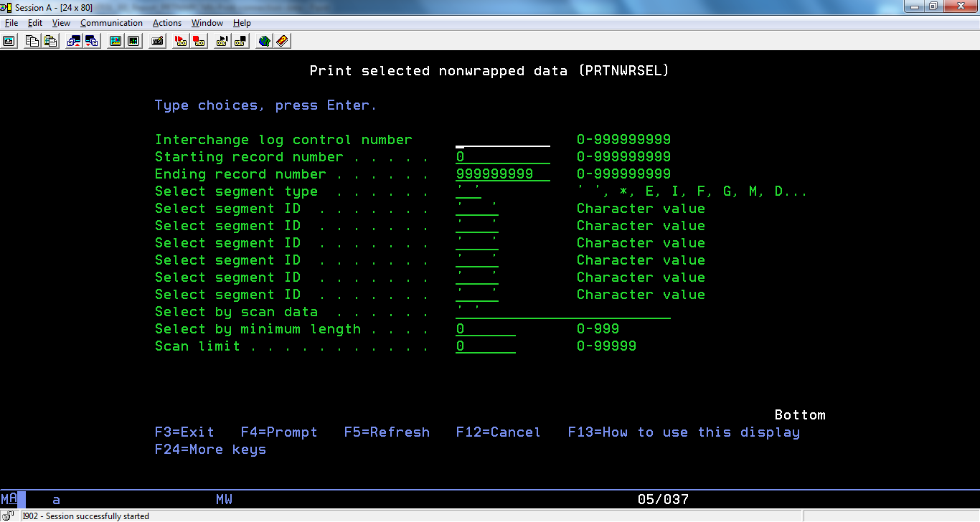The image size is (980, 522).
Task: Click the status bar connection icon
Action: (x=9, y=516)
